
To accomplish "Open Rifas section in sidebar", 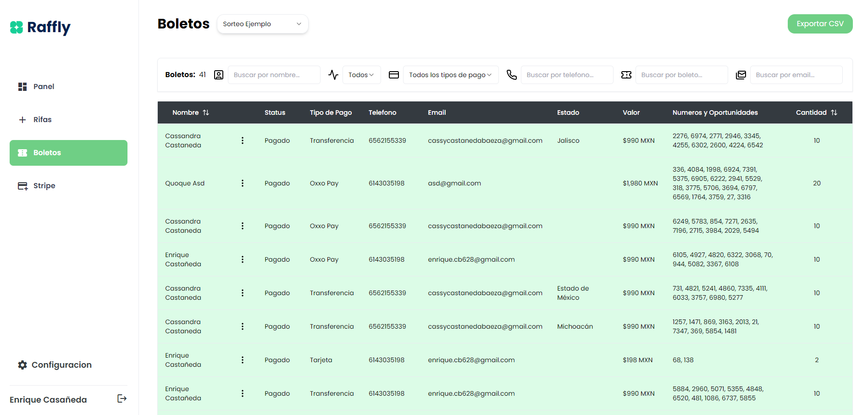I will point(42,119).
